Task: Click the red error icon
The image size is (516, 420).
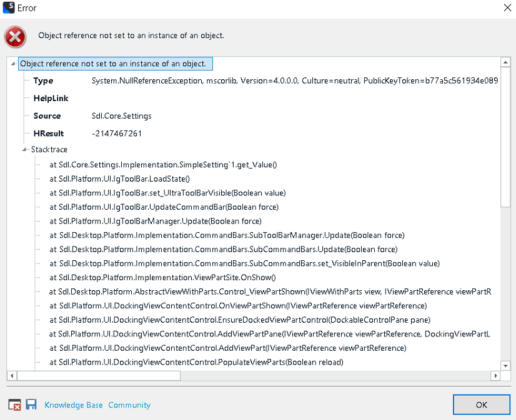Action: tap(14, 36)
